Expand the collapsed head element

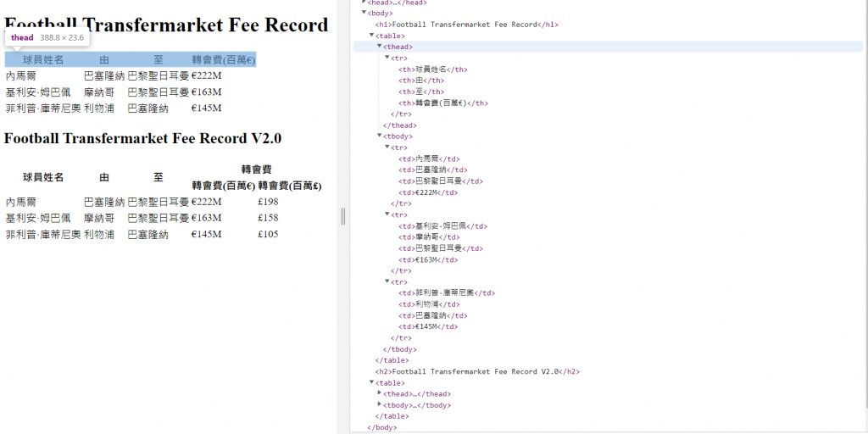pyautogui.click(x=364, y=3)
